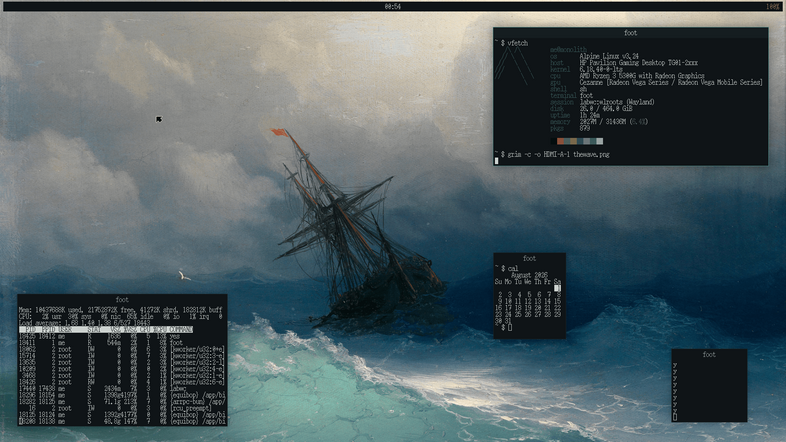Focus the top process monitor's title bar
The height and width of the screenshot is (442, 786).
[122, 299]
